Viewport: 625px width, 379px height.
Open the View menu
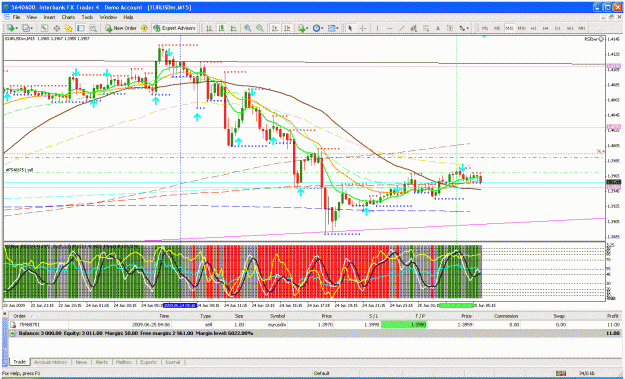pos(31,18)
